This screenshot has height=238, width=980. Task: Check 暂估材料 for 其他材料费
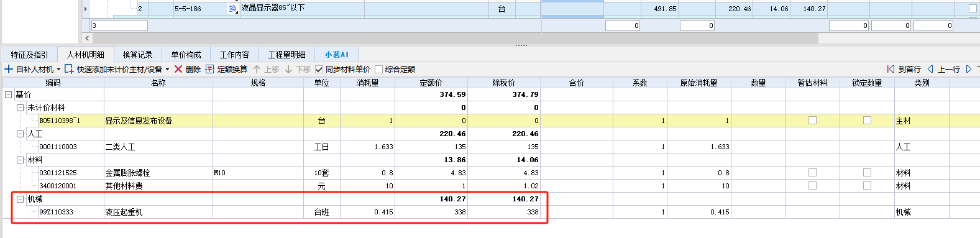[x=812, y=185]
